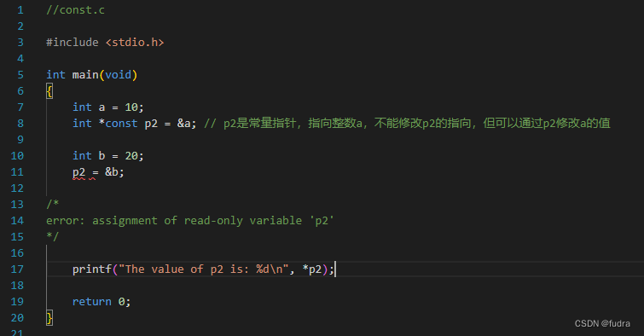The width and height of the screenshot is (644, 336).
Task: Click the /* comment opener on line 13
Action: pyautogui.click(x=53, y=204)
